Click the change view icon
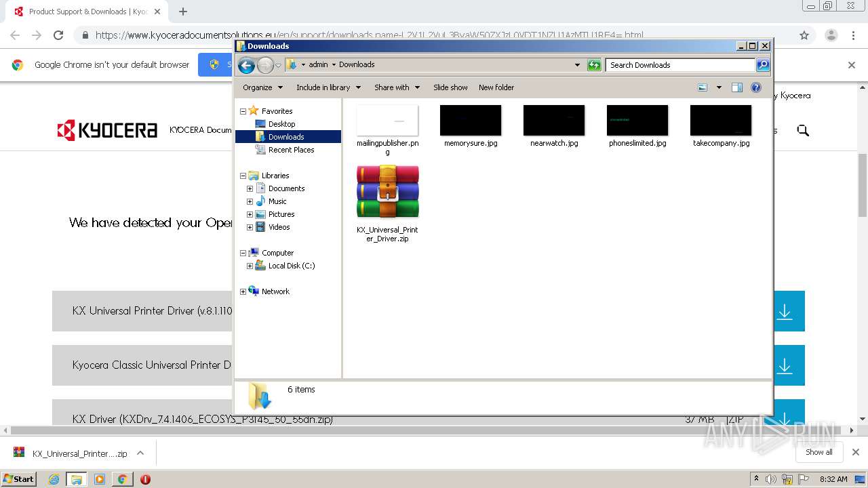Screen dimensions: 868x488 pyautogui.click(x=703, y=87)
